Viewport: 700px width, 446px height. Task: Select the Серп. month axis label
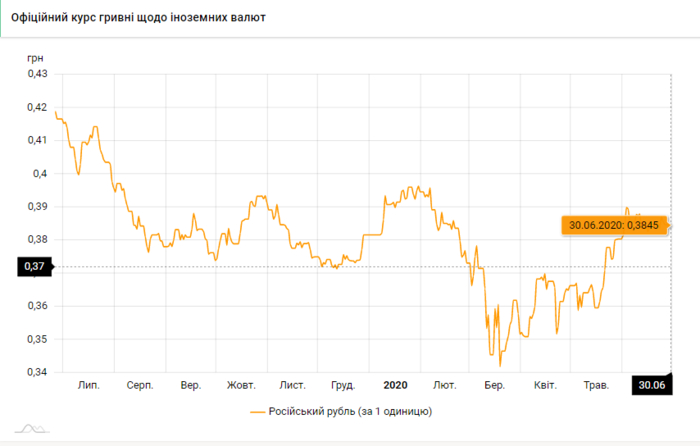[140, 385]
